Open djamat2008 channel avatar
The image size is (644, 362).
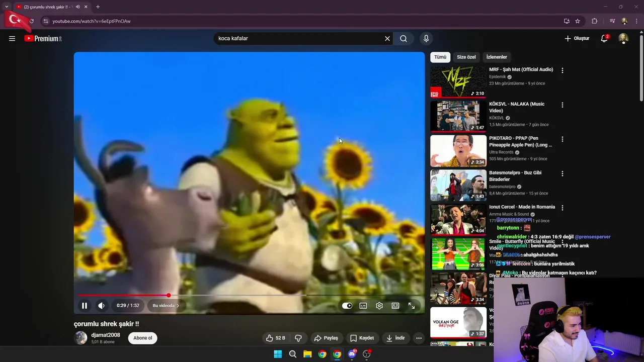[x=81, y=338]
